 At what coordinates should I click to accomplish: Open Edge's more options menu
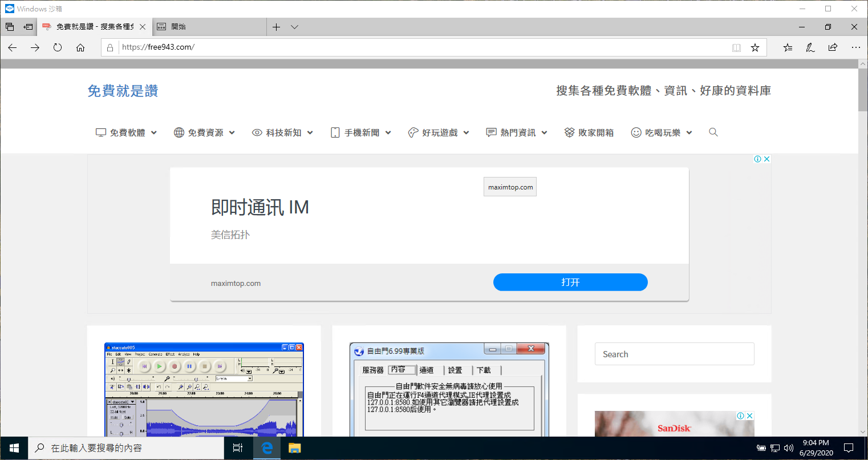coord(855,47)
